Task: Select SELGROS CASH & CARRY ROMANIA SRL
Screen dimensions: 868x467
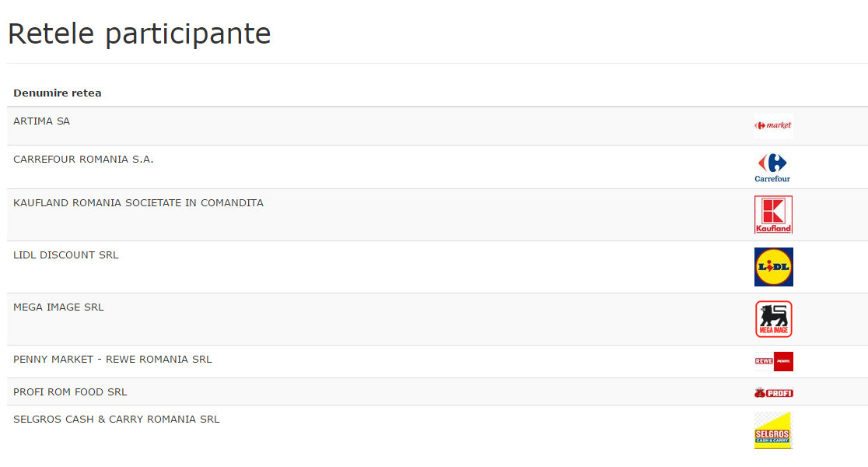Action: pyautogui.click(x=116, y=420)
